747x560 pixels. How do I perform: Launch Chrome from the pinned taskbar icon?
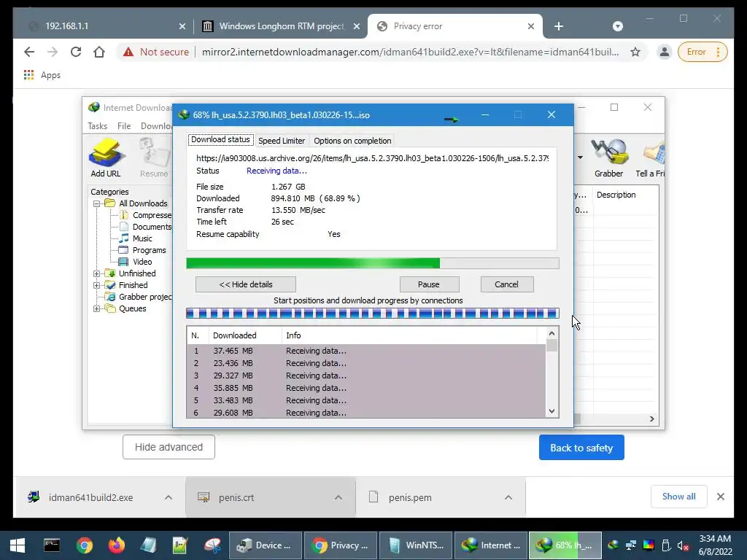(x=85, y=545)
